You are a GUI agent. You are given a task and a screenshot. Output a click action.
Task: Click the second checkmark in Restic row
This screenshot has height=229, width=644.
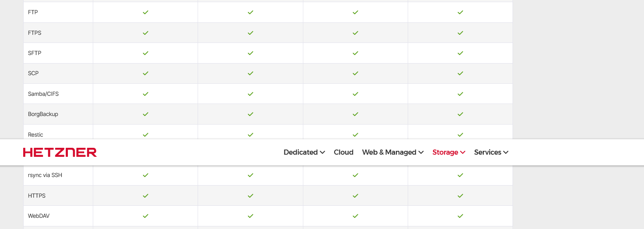(250, 134)
